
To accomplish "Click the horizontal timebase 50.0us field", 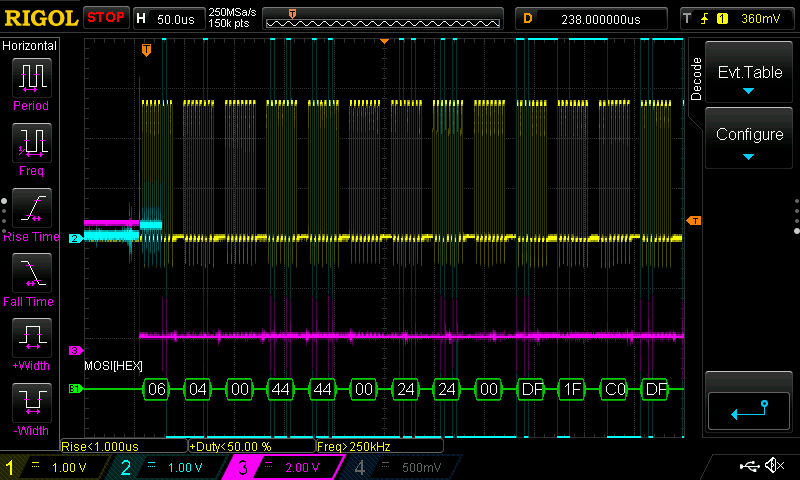I will click(169, 19).
